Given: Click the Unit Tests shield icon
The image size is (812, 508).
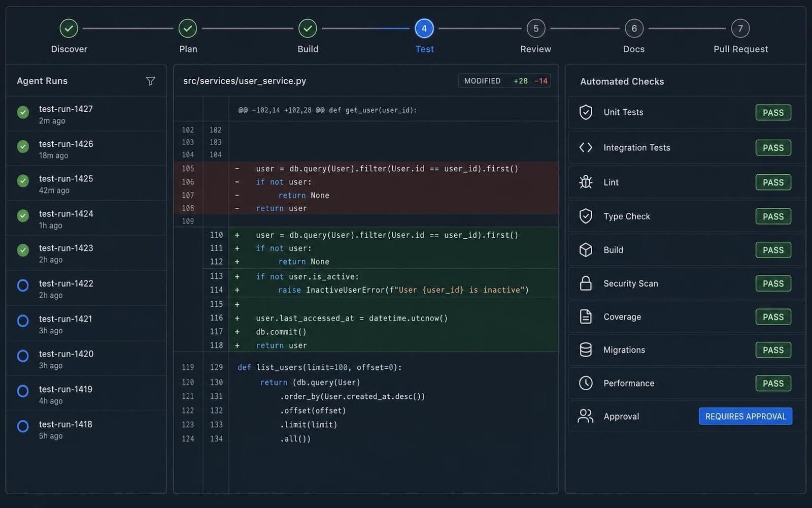Looking at the screenshot, I should click(x=586, y=112).
